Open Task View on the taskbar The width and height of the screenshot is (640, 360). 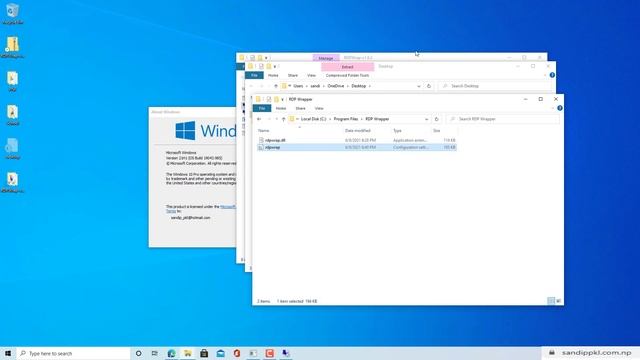point(155,353)
